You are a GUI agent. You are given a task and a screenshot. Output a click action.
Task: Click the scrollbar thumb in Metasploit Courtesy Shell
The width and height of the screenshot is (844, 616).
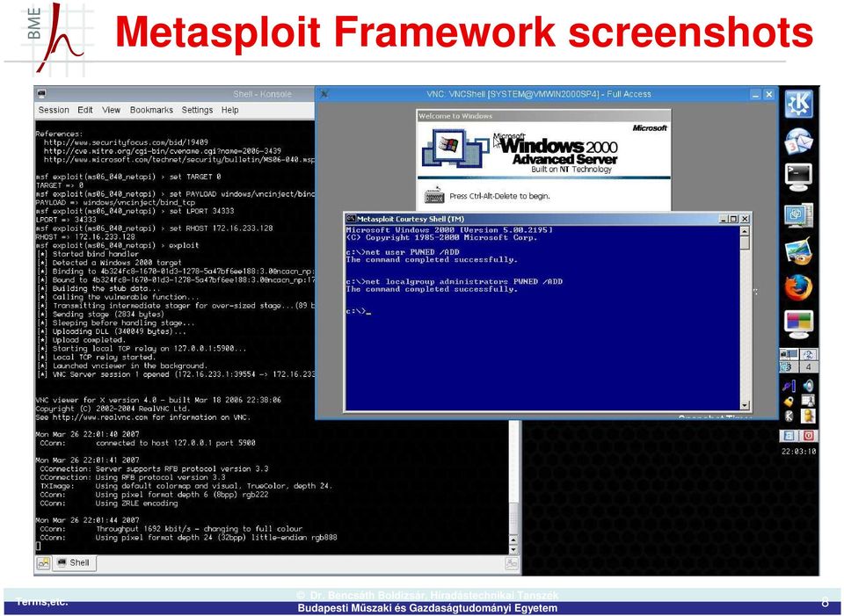pos(745,243)
